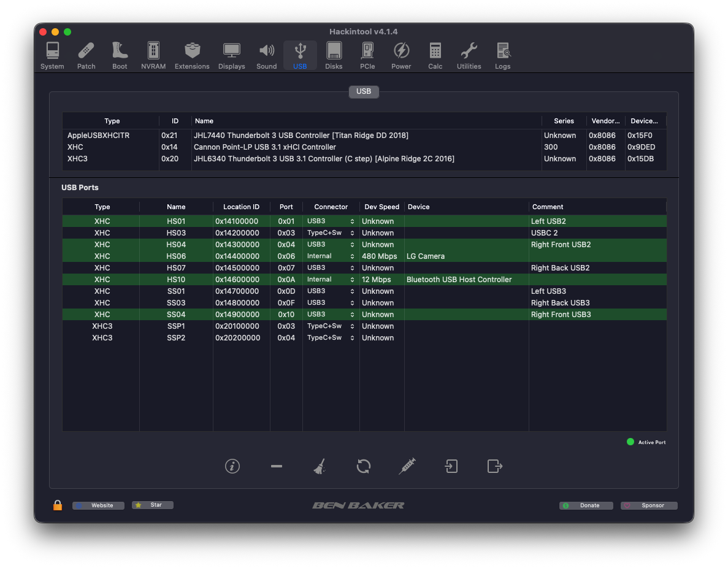Select the USB tab label
728x568 pixels.
pyautogui.click(x=364, y=91)
